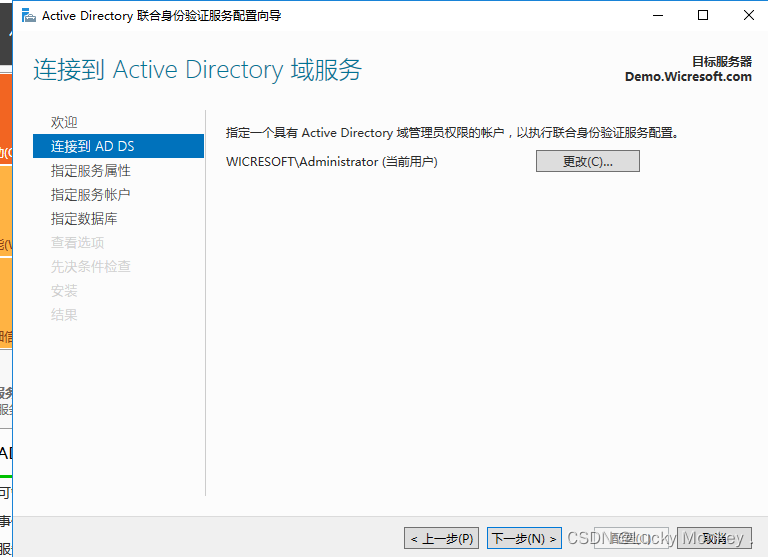768x557 pixels.
Task: Click the disabled 查看选项 step
Action: [77, 242]
